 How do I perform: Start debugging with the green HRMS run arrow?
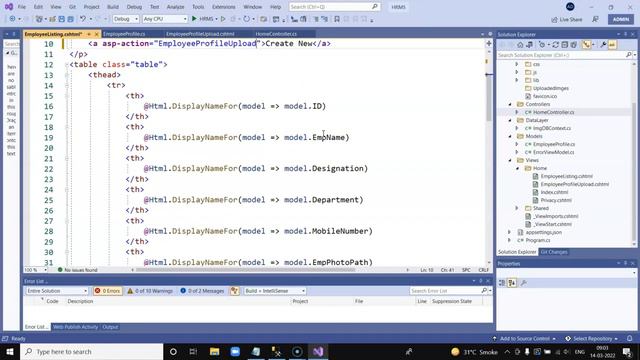pos(194,19)
